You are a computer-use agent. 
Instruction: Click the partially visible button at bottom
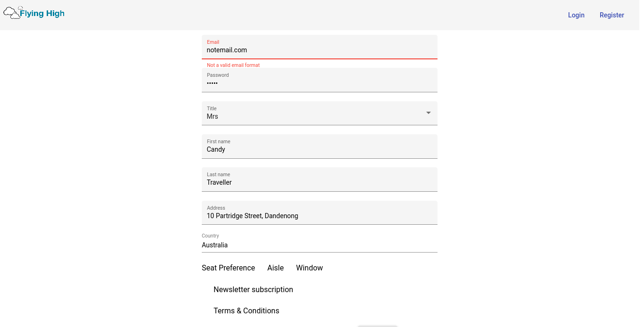pos(378,325)
